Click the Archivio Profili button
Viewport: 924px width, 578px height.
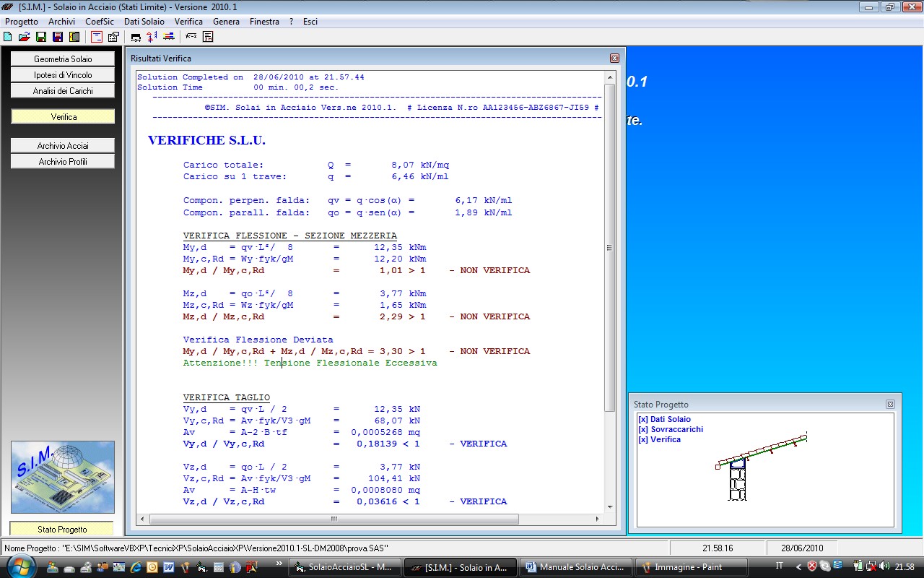pos(63,161)
